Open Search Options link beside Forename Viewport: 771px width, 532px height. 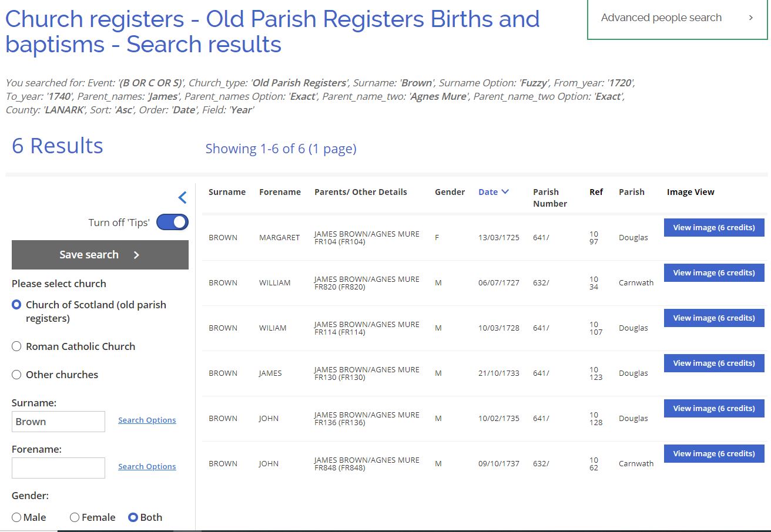pyautogui.click(x=147, y=467)
